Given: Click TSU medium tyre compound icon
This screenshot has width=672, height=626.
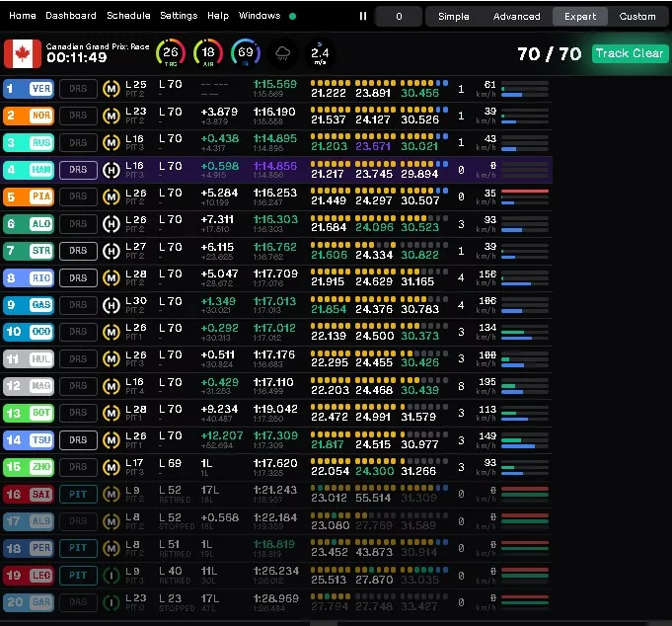Looking at the screenshot, I should 112,440.
